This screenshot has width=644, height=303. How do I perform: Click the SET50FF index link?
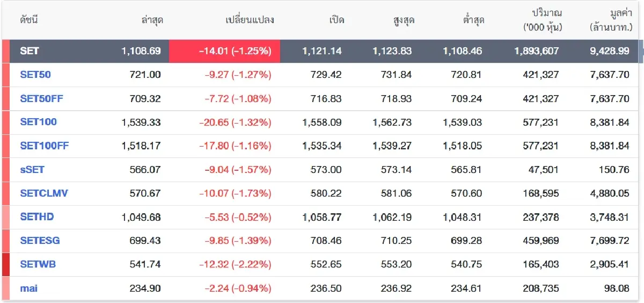click(41, 98)
